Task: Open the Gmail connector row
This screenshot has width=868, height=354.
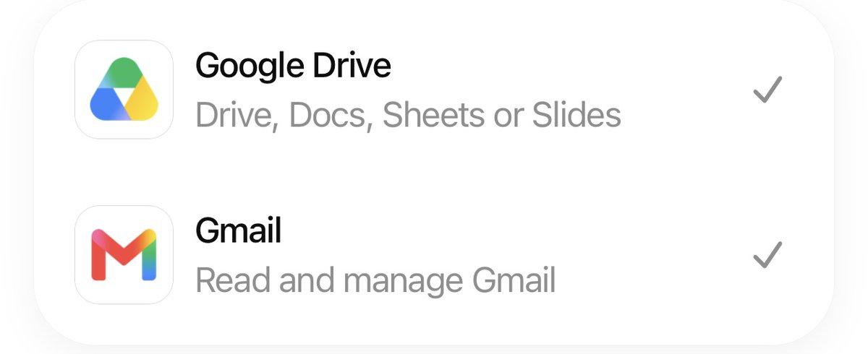Action: (434, 255)
